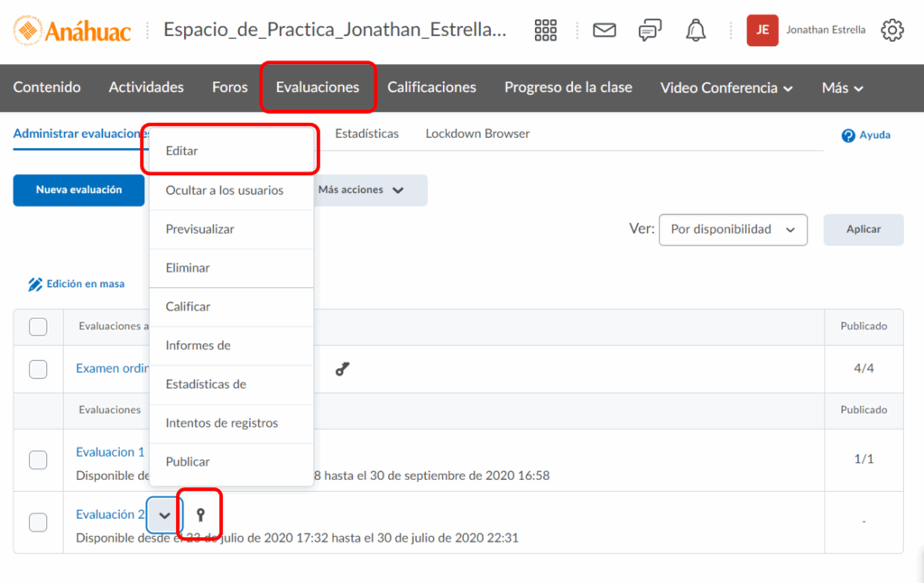Open the Edición en masa link
Viewport: 924px width, 583px height.
pyautogui.click(x=77, y=284)
